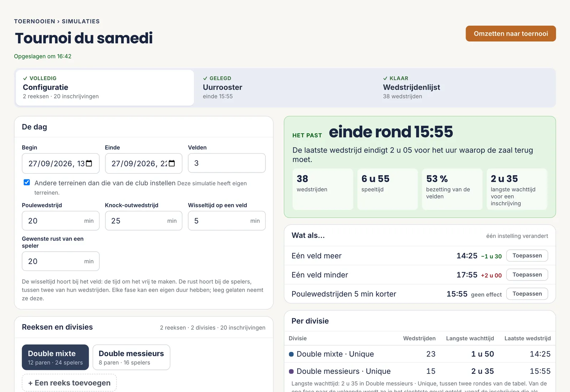Open the Configuratie step tab
The height and width of the screenshot is (392, 570).
[105, 88]
